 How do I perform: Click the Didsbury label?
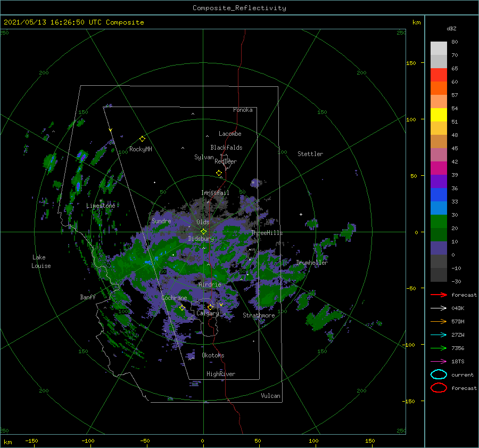(x=201, y=239)
